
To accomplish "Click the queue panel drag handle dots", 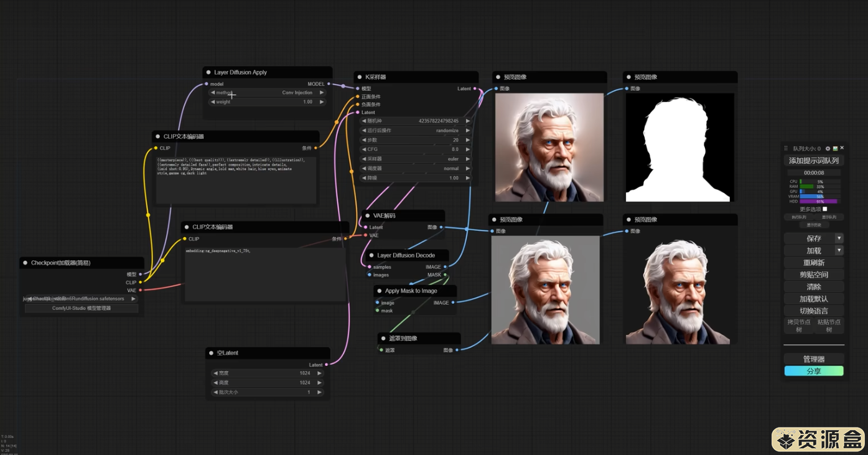I will [x=786, y=149].
